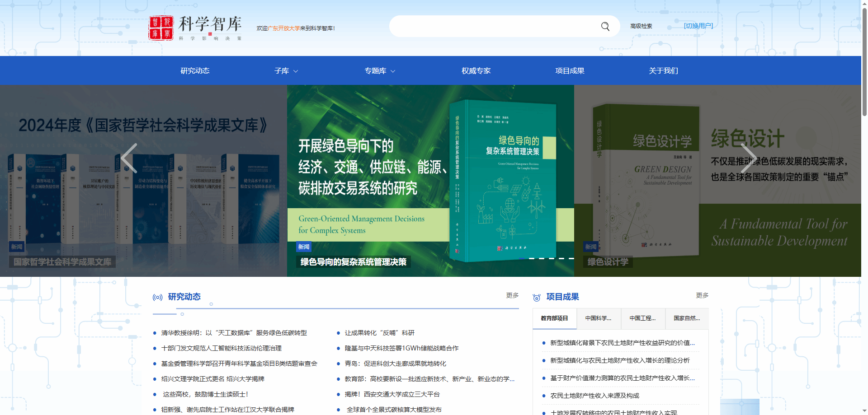Open the 研究动态 navigation item

(195, 71)
